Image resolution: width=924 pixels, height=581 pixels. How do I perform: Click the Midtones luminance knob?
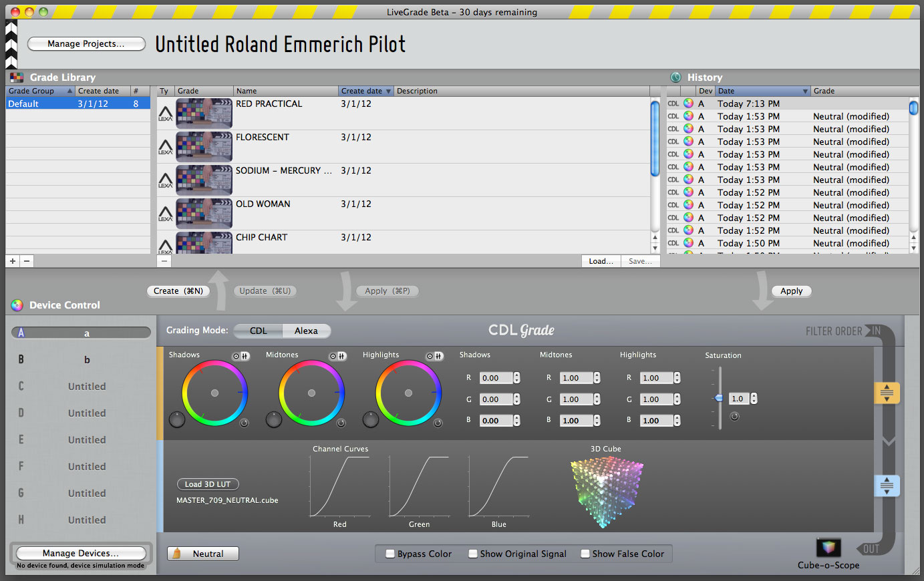274,419
